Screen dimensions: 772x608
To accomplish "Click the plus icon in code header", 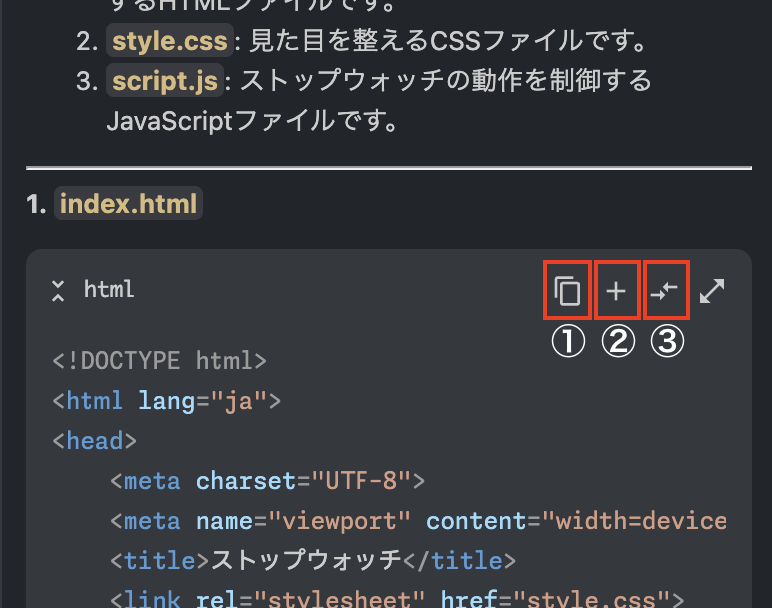I will click(617, 291).
